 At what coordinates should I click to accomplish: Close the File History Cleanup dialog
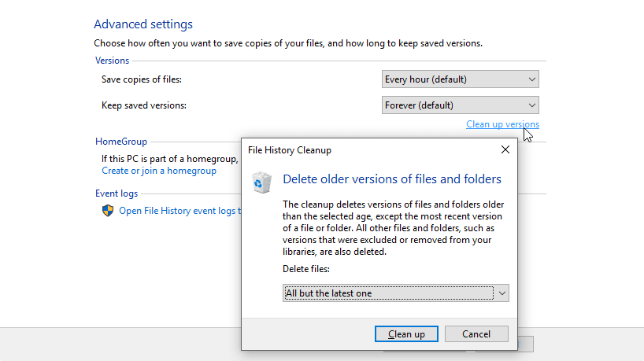505,149
